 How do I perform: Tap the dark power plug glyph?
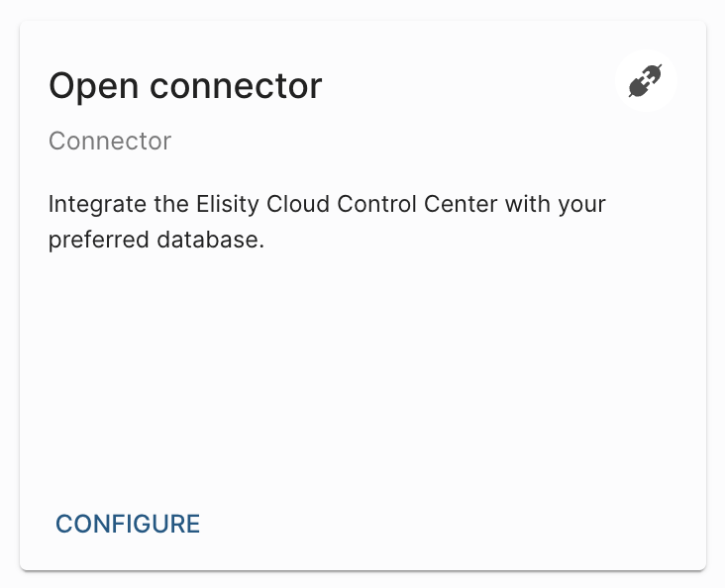click(x=646, y=81)
